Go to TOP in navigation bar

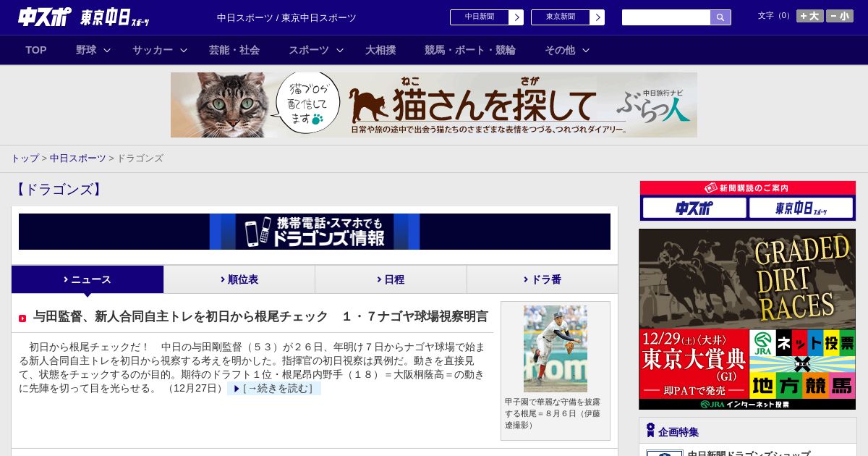(36, 50)
